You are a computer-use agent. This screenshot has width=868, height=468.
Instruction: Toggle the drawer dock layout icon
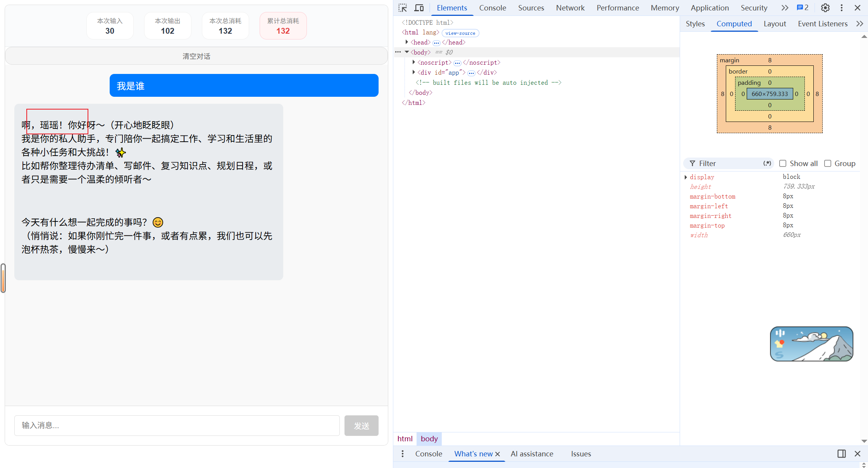tap(842, 454)
